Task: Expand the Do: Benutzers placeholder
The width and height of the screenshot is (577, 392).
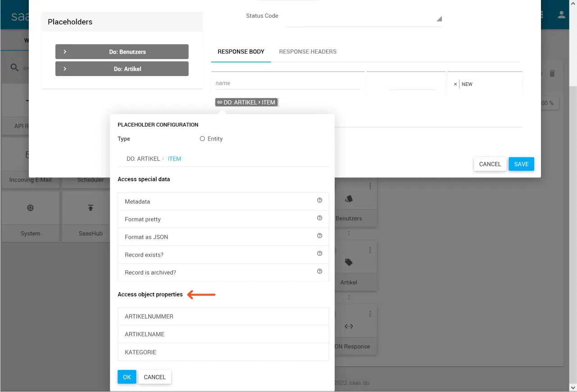Action: [x=122, y=52]
